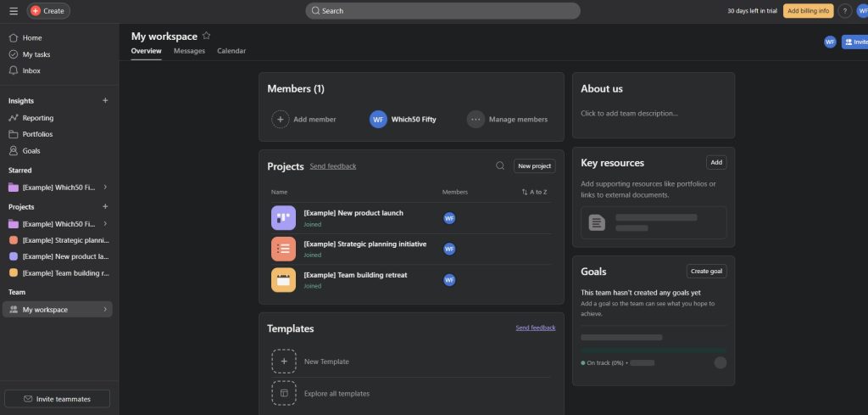This screenshot has height=415, width=868.
Task: Click the top Search field
Action: click(442, 11)
